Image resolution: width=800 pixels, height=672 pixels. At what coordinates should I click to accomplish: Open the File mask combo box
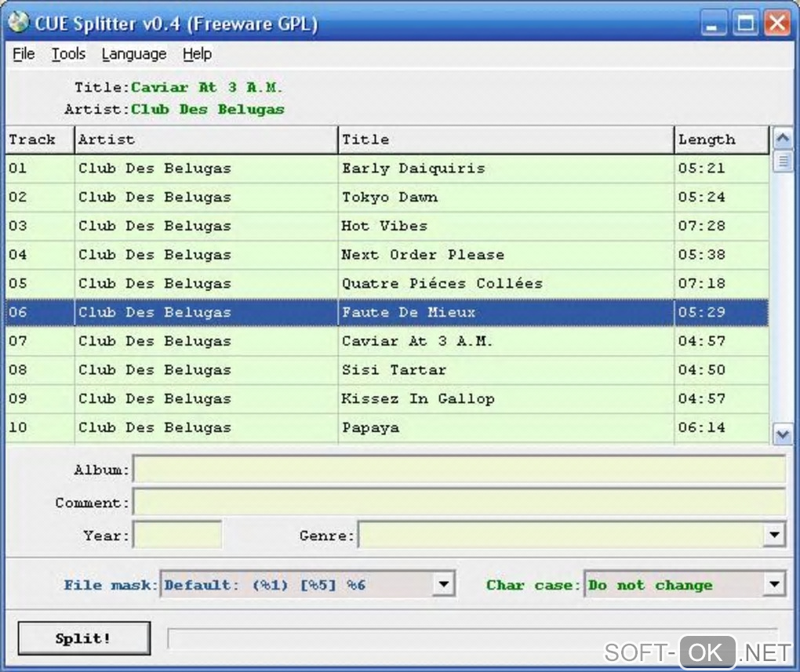pyautogui.click(x=307, y=584)
